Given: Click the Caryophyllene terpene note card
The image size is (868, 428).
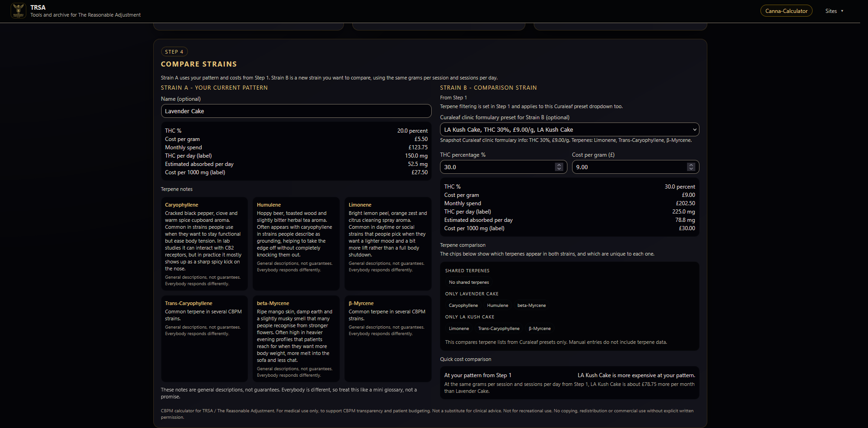Looking at the screenshot, I should coord(204,244).
